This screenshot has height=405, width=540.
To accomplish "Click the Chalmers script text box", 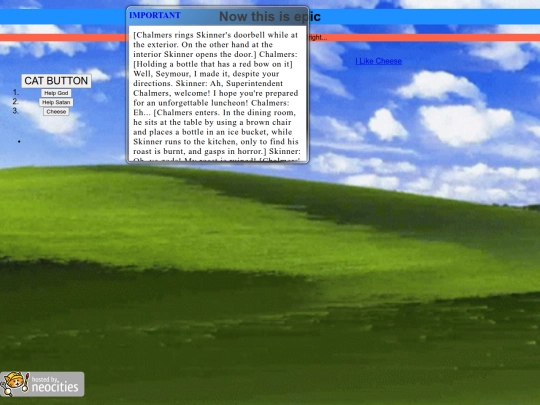I will [x=217, y=93].
